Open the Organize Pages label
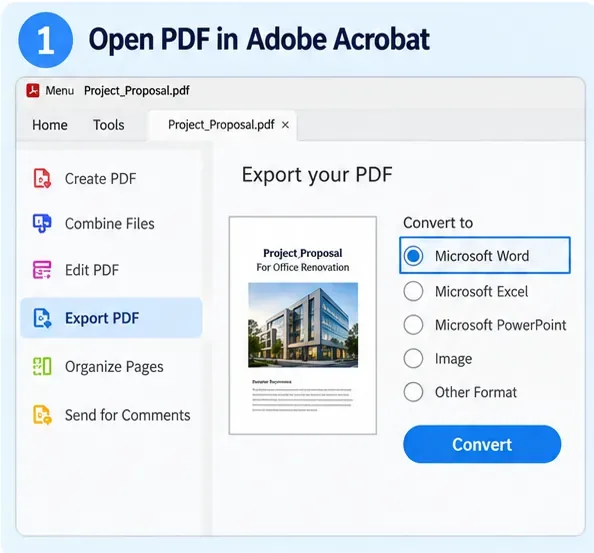The width and height of the screenshot is (594, 553). tap(114, 367)
